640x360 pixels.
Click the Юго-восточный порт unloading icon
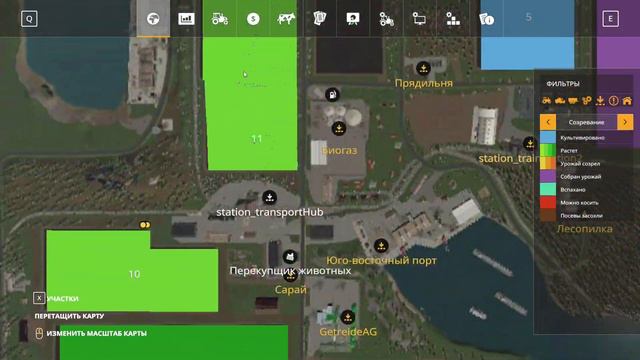(x=381, y=246)
